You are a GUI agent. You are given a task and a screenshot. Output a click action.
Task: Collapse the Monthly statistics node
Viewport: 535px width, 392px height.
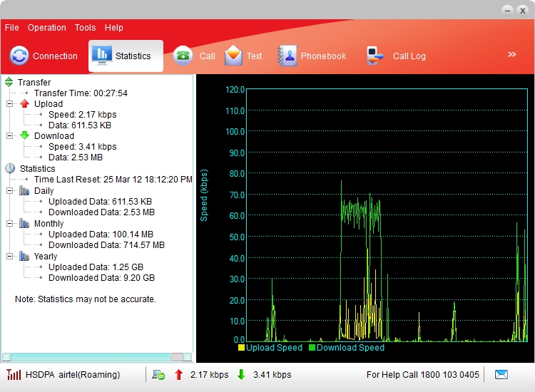click(x=10, y=224)
